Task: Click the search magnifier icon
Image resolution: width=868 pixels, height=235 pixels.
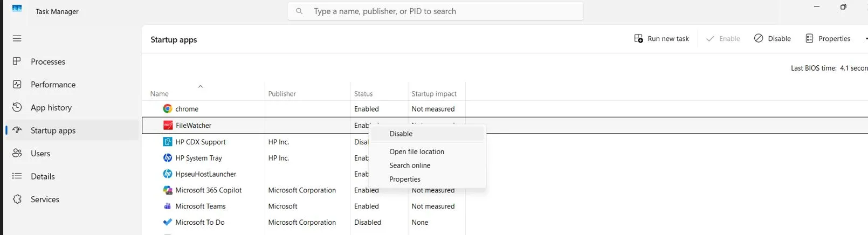Action: pos(299,11)
